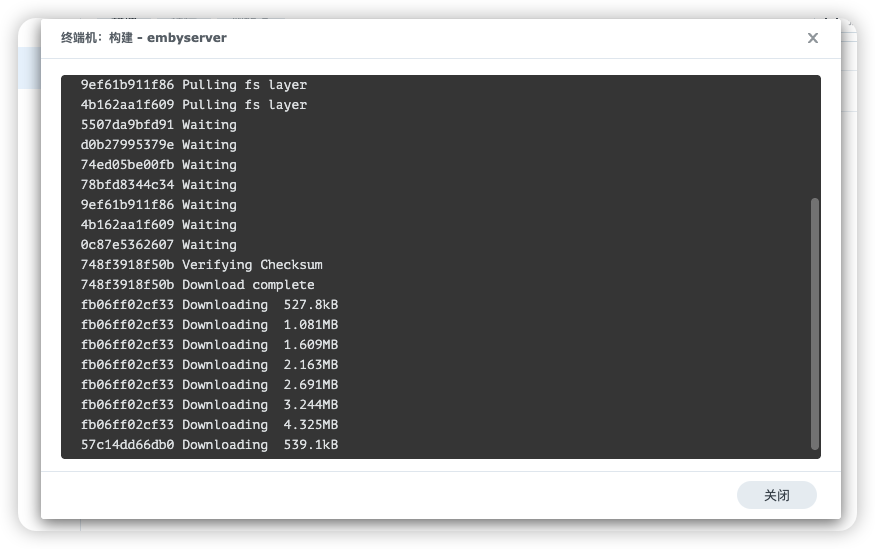Select the 78bfd8344c34 Waiting entry
875x549 pixels.
coord(158,185)
